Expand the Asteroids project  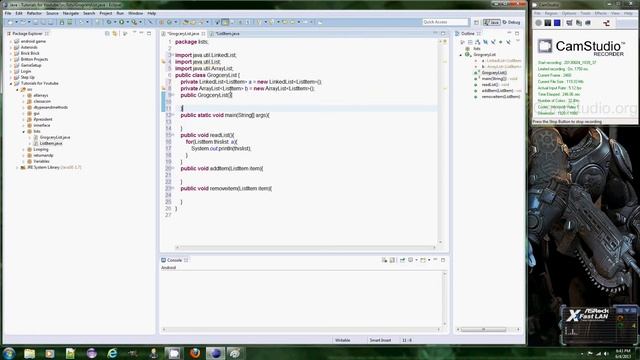pyautogui.click(x=11, y=47)
